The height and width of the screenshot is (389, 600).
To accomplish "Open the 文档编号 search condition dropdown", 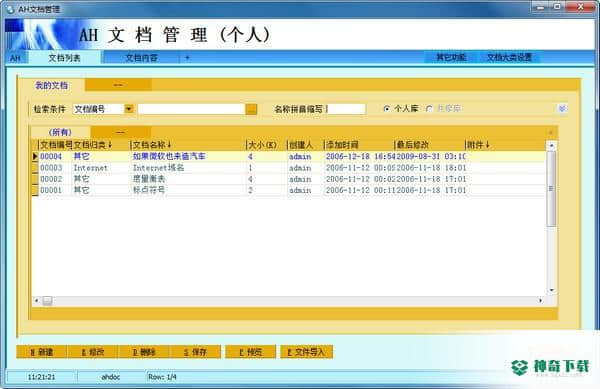I will click(x=129, y=109).
